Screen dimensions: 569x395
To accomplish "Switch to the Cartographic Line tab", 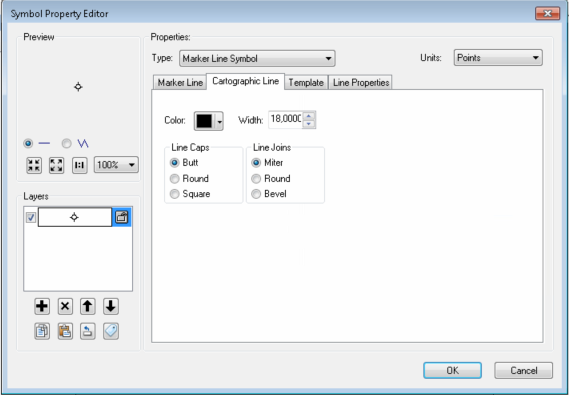I will click(245, 81).
